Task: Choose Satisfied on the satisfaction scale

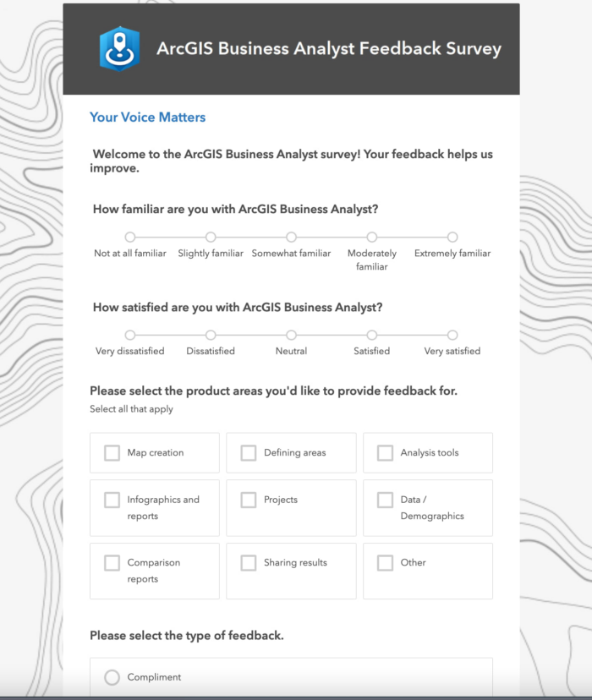Action: pos(371,335)
